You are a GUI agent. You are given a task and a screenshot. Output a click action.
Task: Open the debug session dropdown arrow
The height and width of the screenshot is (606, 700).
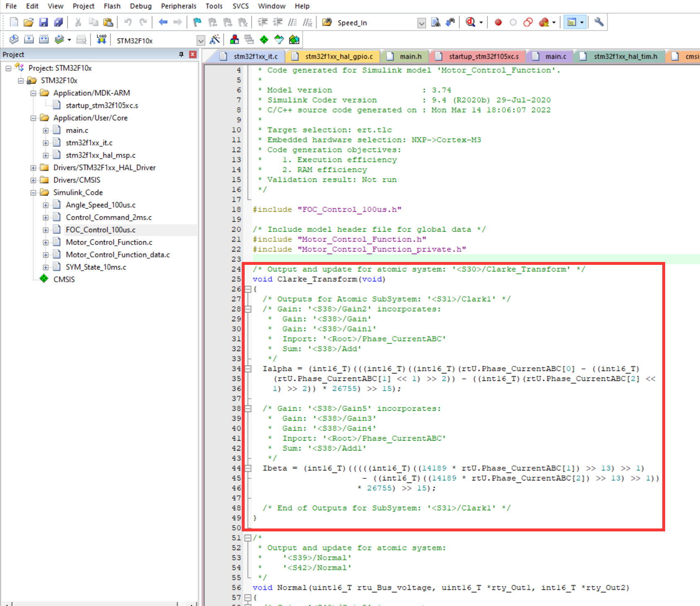click(x=481, y=22)
